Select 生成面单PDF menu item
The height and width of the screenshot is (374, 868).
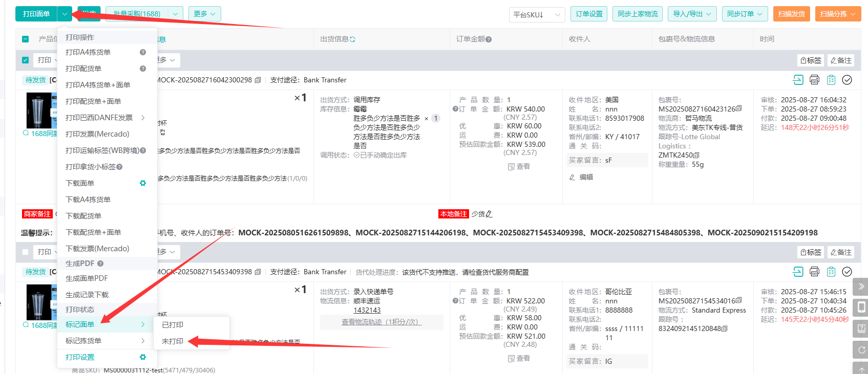tap(87, 278)
